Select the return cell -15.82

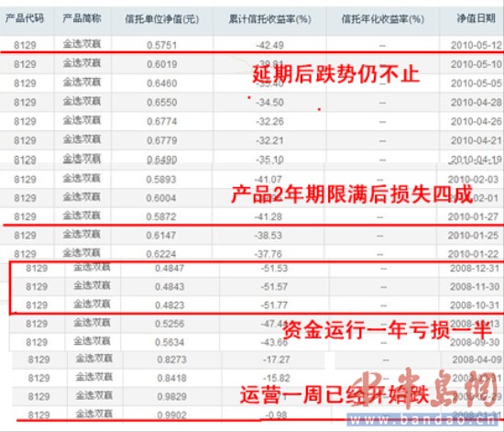(x=276, y=378)
